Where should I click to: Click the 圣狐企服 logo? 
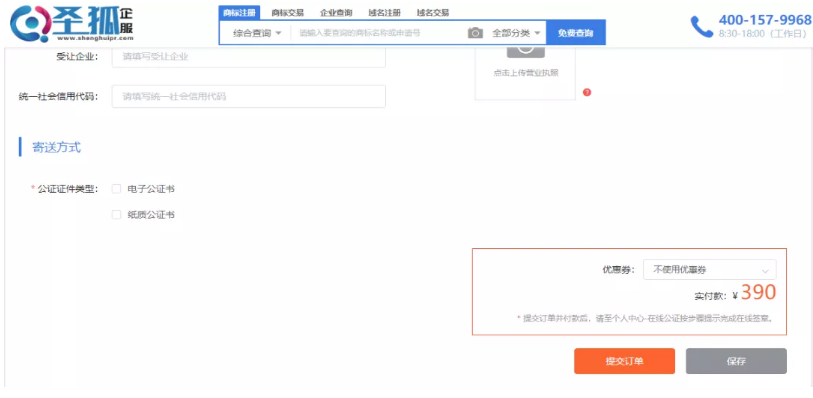[72, 24]
